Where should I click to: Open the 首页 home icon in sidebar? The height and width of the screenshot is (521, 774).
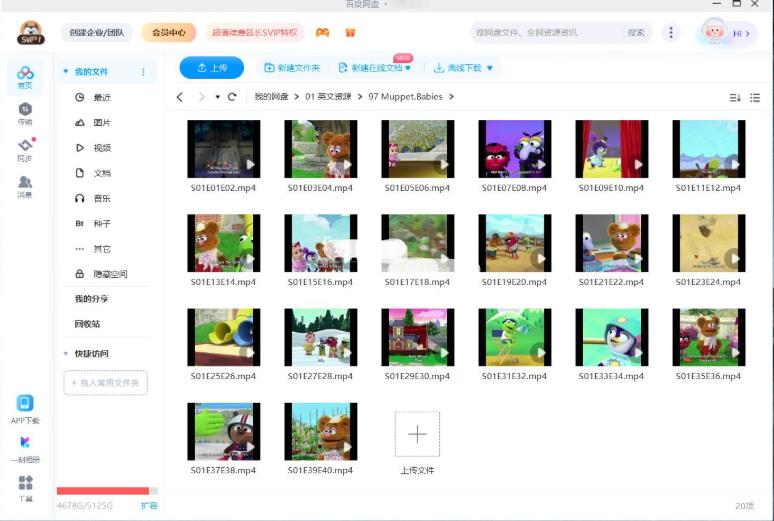25,77
